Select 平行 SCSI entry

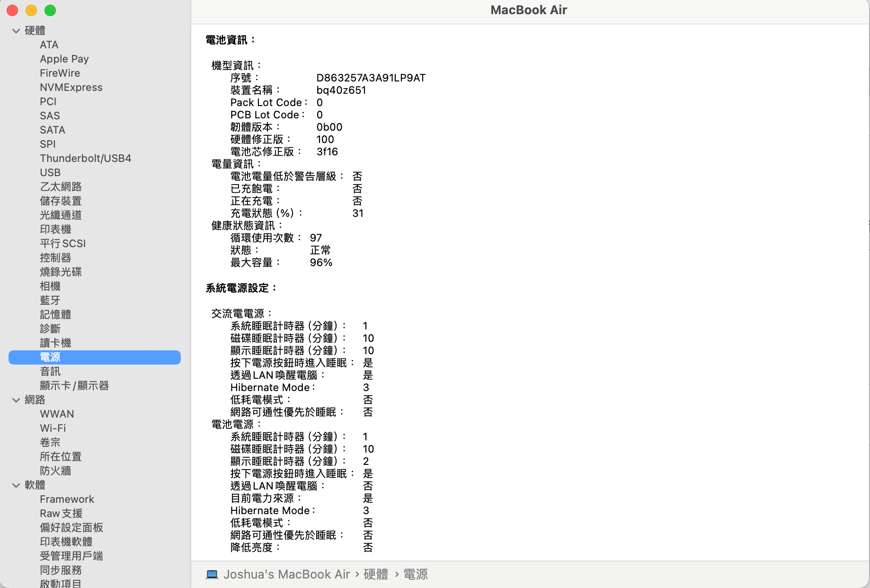tap(63, 244)
